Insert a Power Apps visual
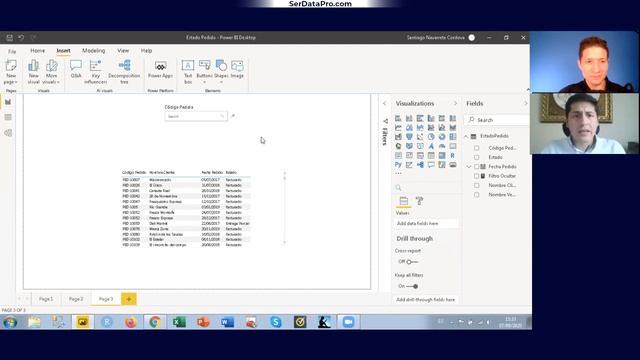 click(160, 69)
